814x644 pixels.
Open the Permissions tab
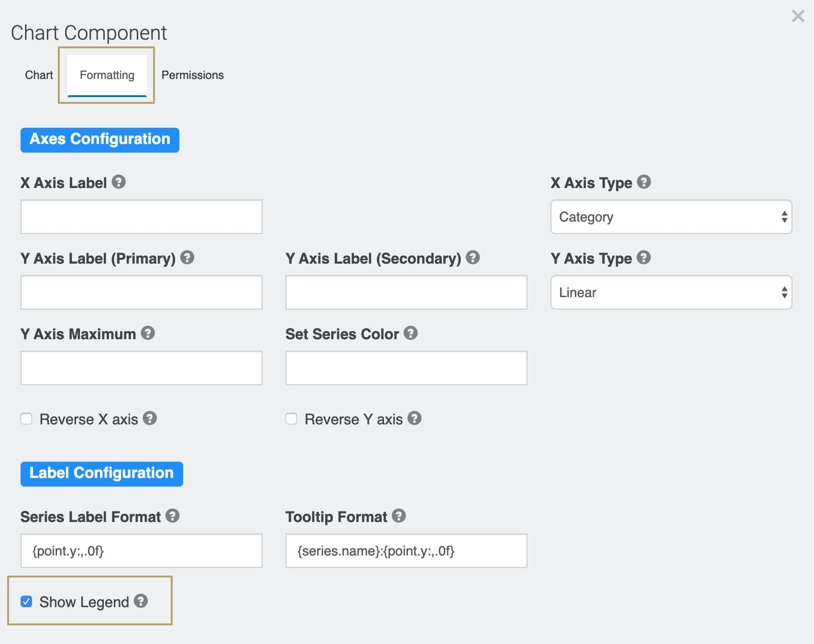pyautogui.click(x=192, y=75)
